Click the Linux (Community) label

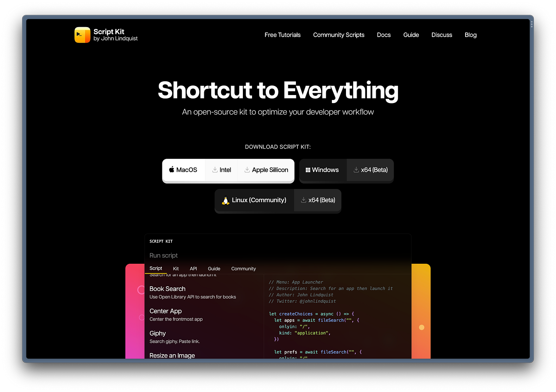click(x=259, y=200)
